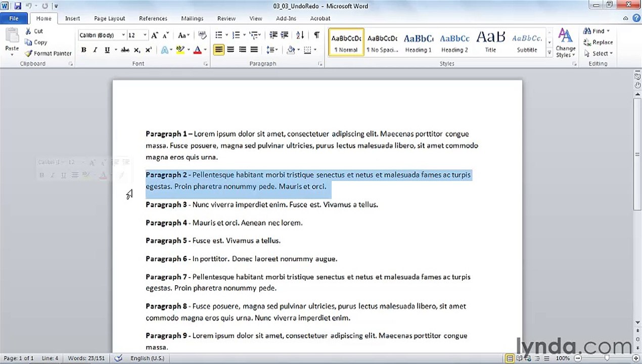
Task: Click the Cut scissors command
Action: pyautogui.click(x=34, y=31)
